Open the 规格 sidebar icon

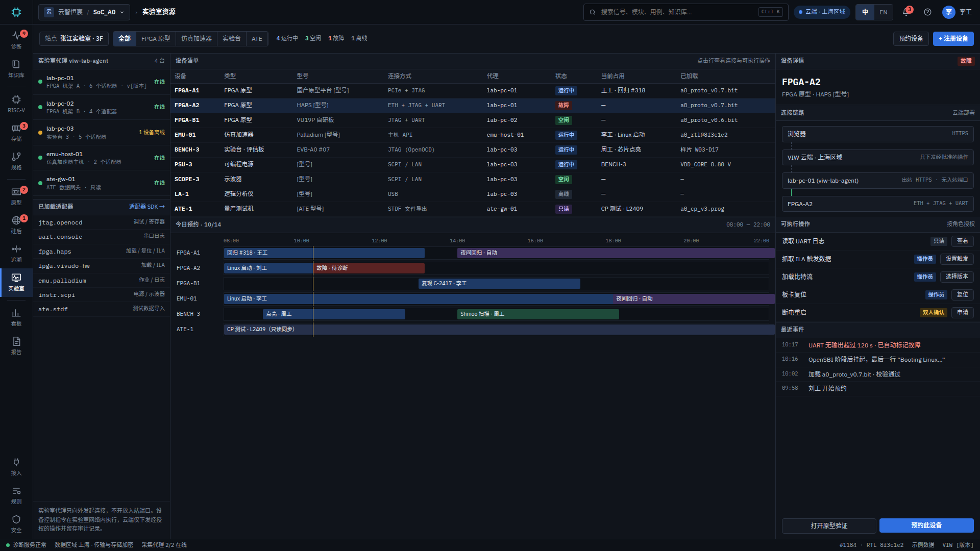pyautogui.click(x=16, y=161)
